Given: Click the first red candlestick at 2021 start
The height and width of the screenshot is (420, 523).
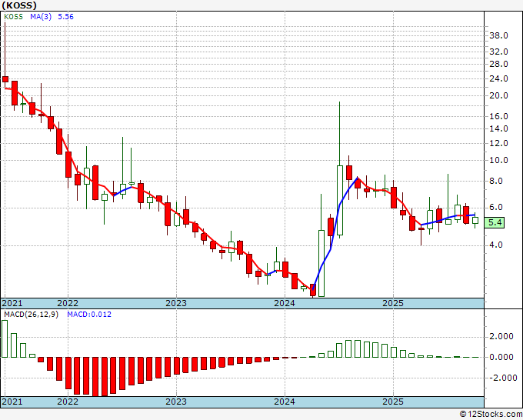Looking at the screenshot, I should click(5, 79).
